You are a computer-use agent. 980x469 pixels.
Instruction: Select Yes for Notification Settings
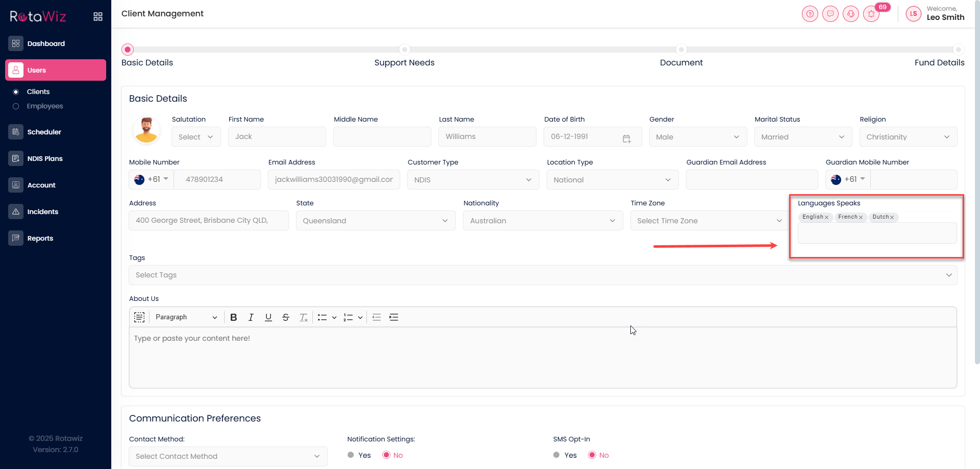tap(351, 455)
